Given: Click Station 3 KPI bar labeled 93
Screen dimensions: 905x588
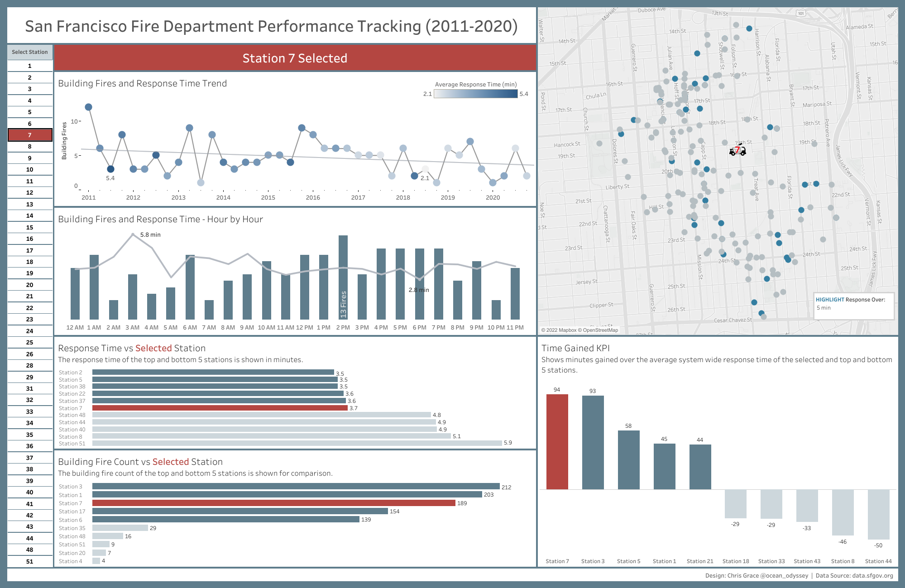Looking at the screenshot, I should coord(593,442).
